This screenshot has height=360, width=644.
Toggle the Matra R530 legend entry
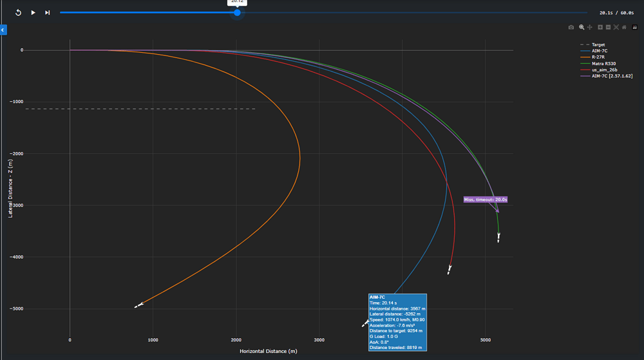click(598, 64)
